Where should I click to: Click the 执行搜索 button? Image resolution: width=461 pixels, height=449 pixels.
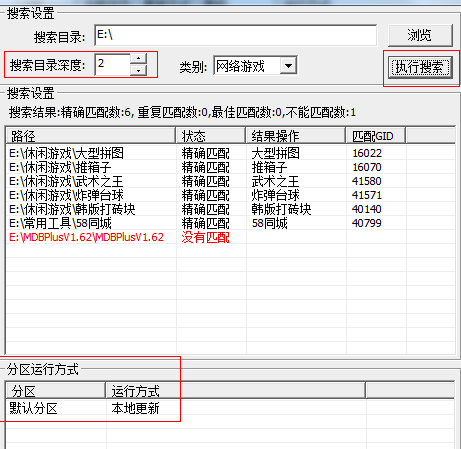pyautogui.click(x=420, y=68)
